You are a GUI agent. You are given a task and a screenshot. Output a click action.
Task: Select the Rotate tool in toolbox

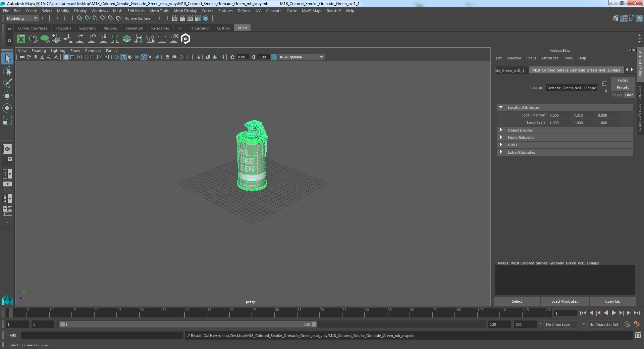7,108
